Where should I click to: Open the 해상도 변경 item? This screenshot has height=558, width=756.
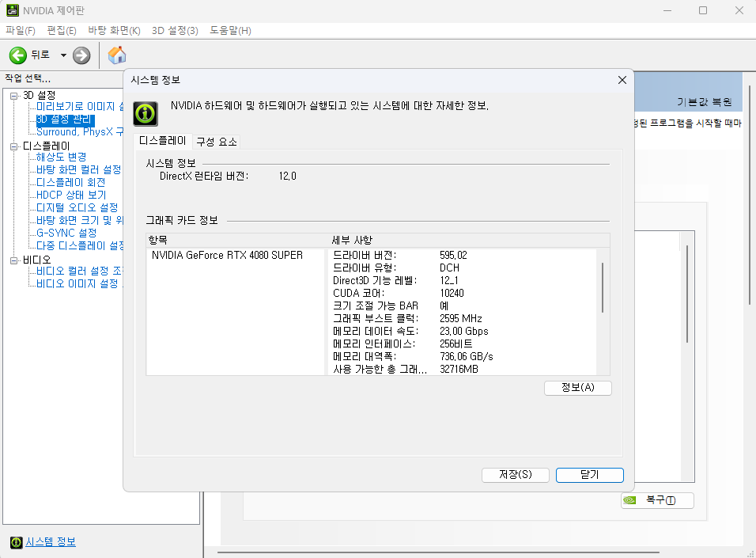click(61, 157)
